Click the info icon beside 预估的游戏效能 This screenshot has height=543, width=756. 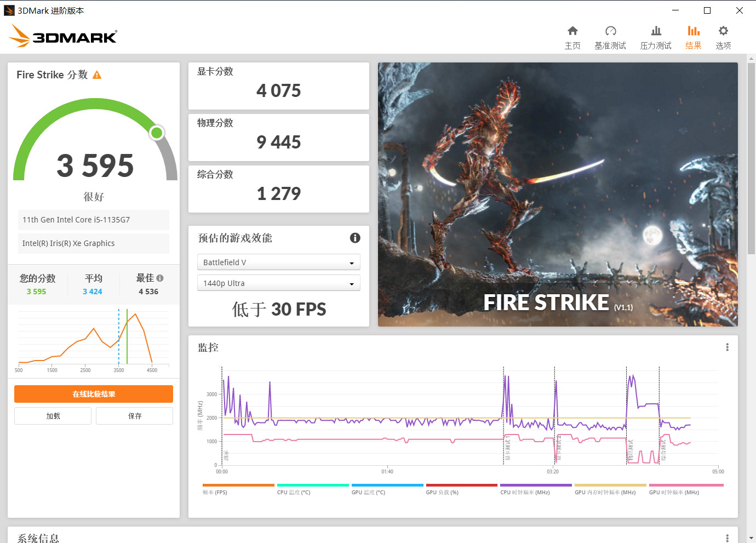click(x=355, y=238)
